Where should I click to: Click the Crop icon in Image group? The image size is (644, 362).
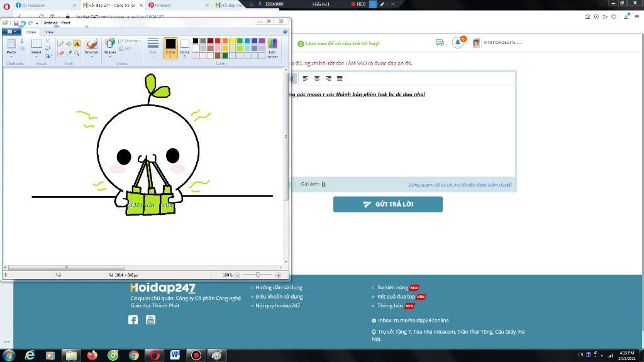point(48,41)
